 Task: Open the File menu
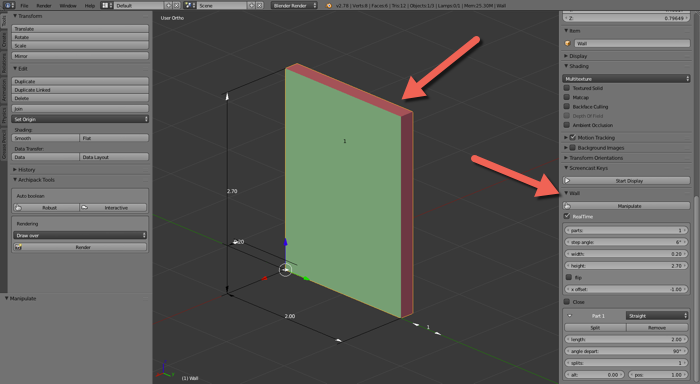24,5
